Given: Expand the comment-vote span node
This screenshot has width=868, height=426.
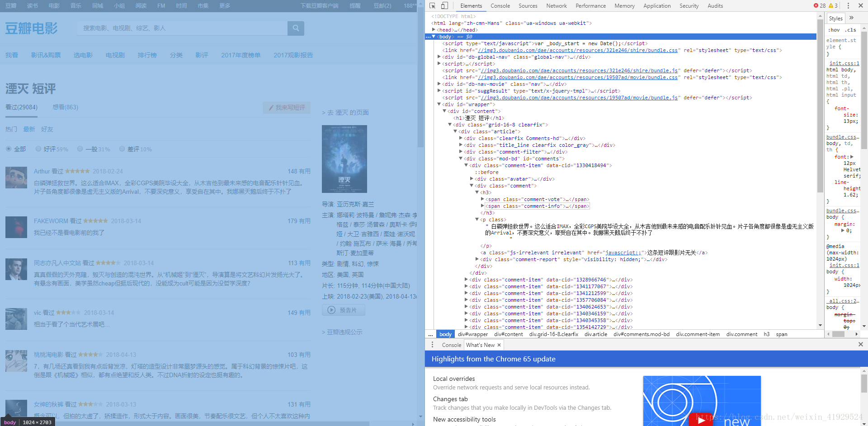Looking at the screenshot, I should tap(482, 199).
